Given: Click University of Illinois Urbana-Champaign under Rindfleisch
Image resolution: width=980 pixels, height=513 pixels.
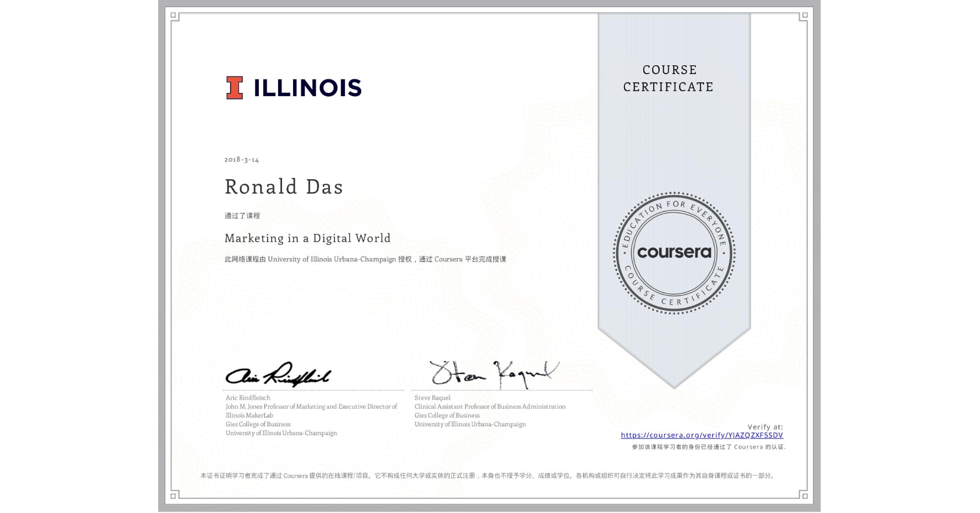Looking at the screenshot, I should 281,433.
